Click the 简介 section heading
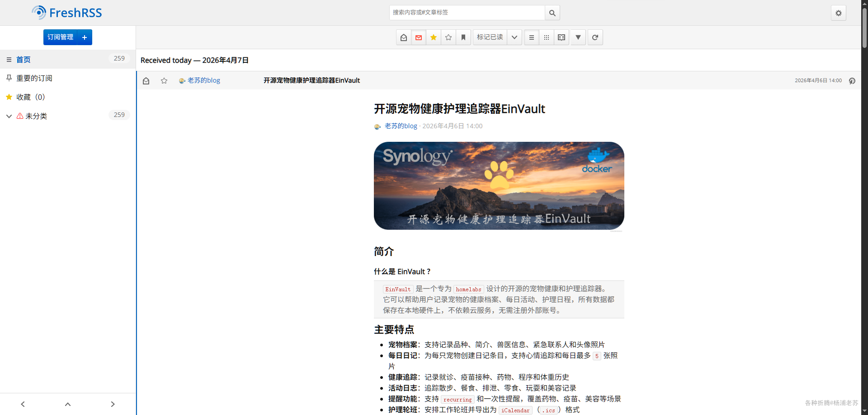The image size is (868, 415). [x=384, y=252]
